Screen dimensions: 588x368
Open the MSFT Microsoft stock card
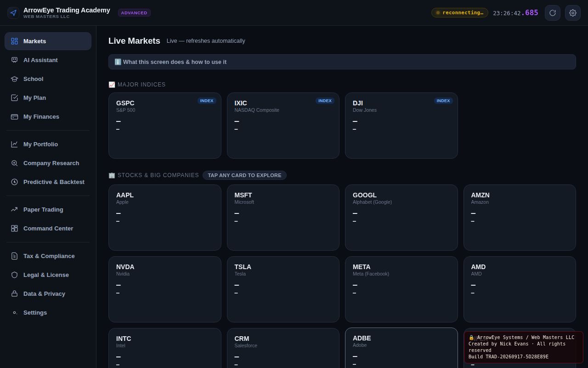[283, 218]
